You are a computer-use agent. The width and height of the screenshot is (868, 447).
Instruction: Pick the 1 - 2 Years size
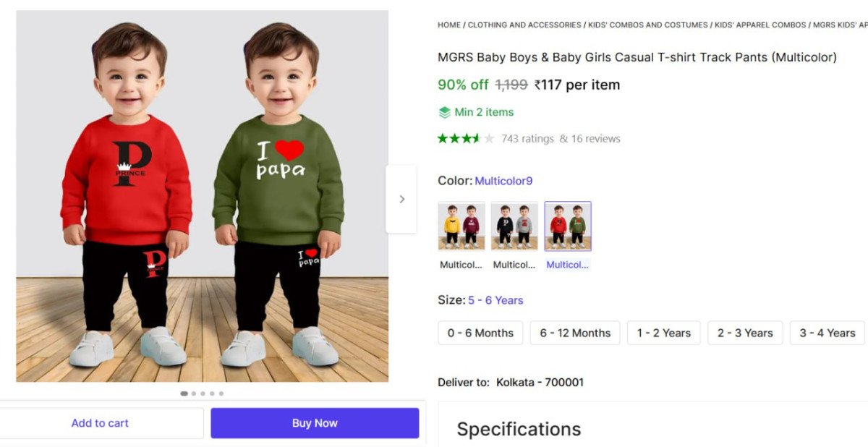[664, 333]
